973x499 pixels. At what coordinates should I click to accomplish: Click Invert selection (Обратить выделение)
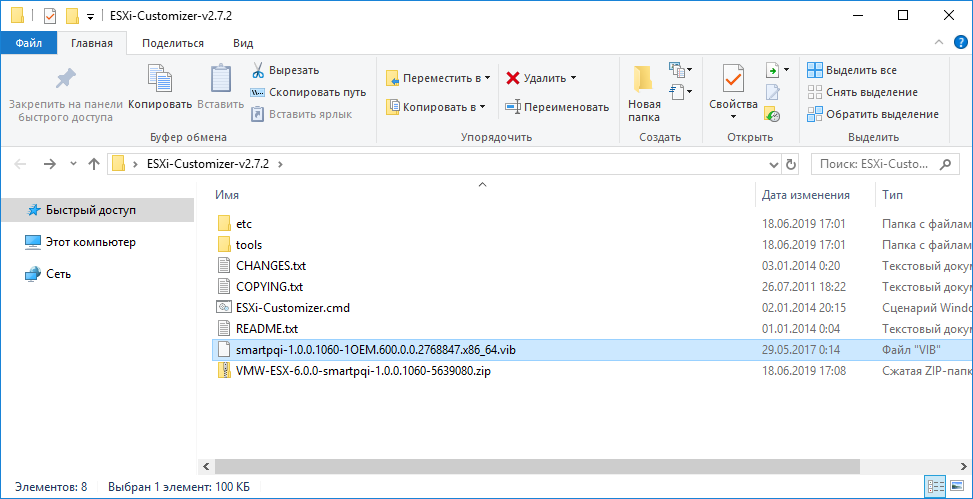coord(873,114)
